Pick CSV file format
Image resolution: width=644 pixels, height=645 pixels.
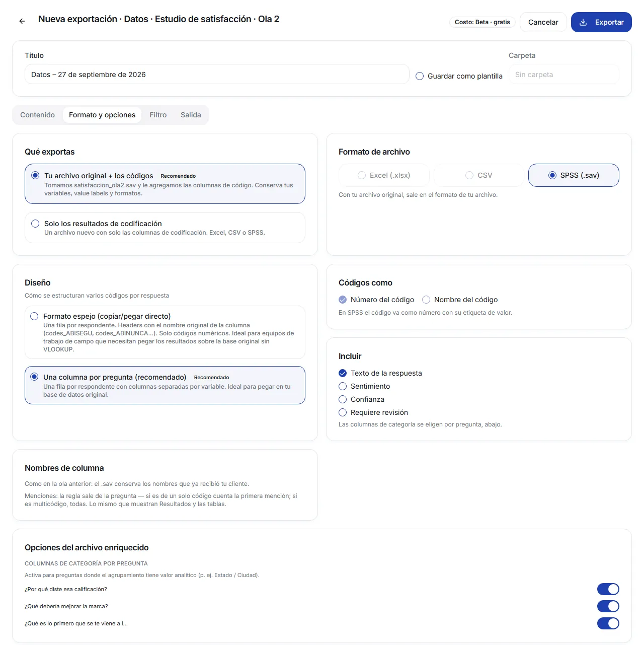pos(479,175)
